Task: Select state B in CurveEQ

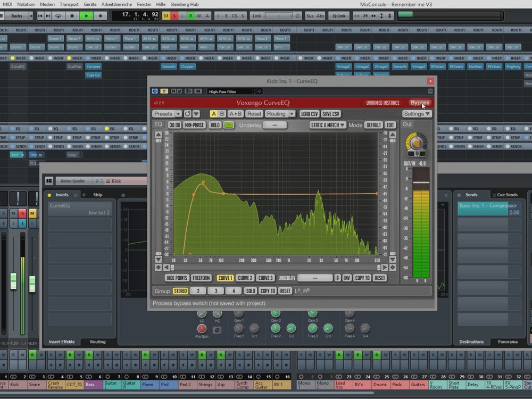Action: pos(222,114)
